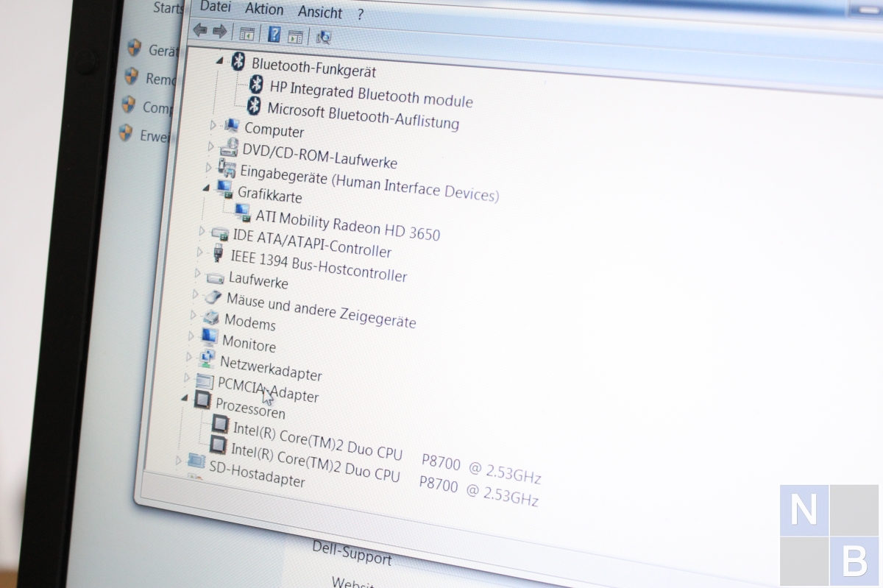Click the scan for hardware changes icon
This screenshot has height=588, width=883.
click(x=323, y=37)
